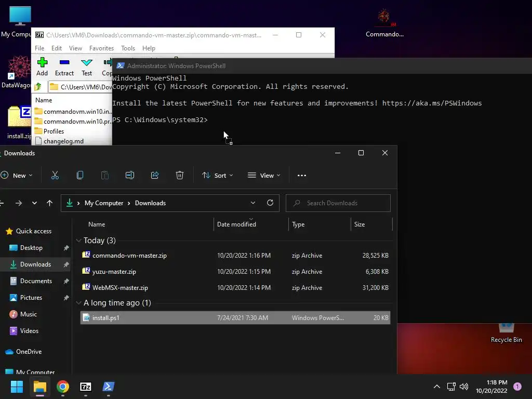This screenshot has width=532, height=399.
Task: Collapse the A long time ago group
Action: (79, 303)
